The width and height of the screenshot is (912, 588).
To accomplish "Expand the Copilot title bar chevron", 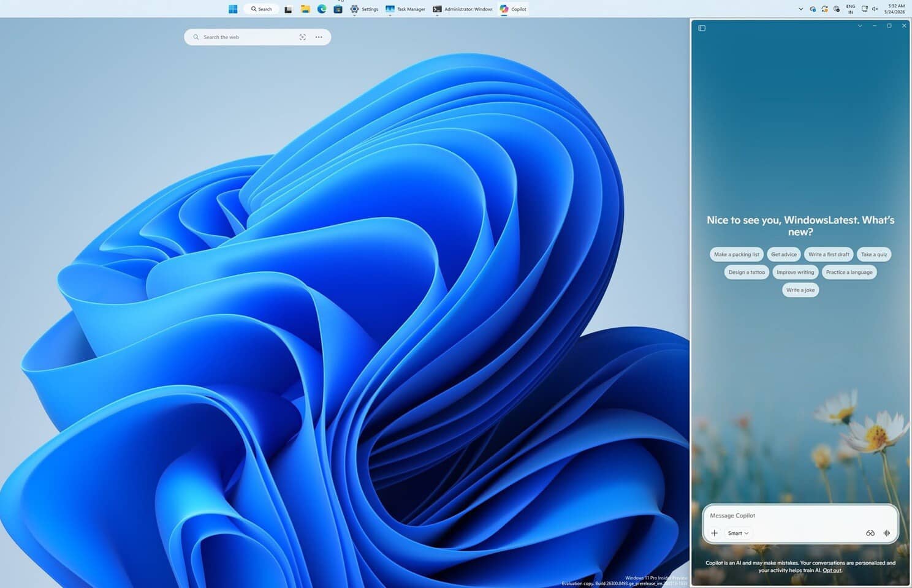I will (860, 26).
